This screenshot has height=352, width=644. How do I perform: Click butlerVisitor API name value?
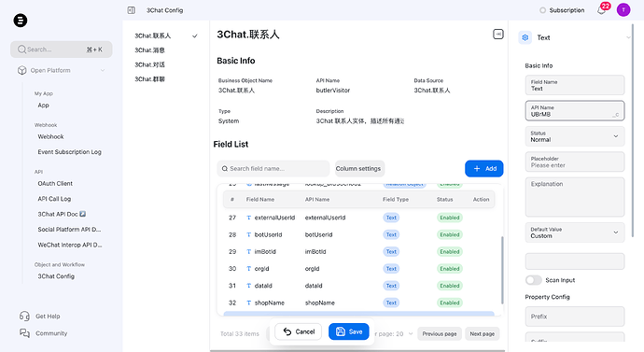[332, 91]
